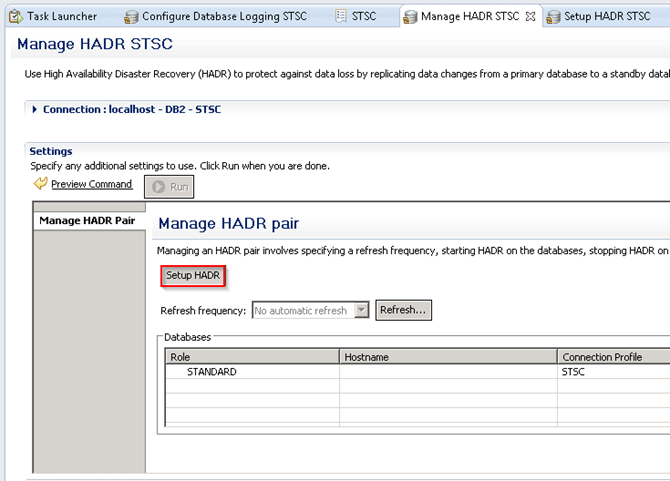Click the Task Launcher tab icon
The width and height of the screenshot is (670, 481).
pyautogui.click(x=15, y=17)
